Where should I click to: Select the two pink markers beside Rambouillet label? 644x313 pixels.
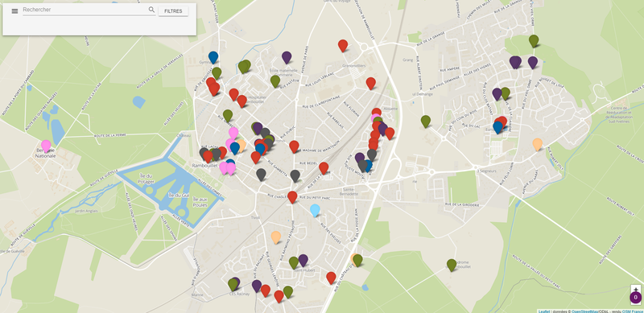click(228, 168)
